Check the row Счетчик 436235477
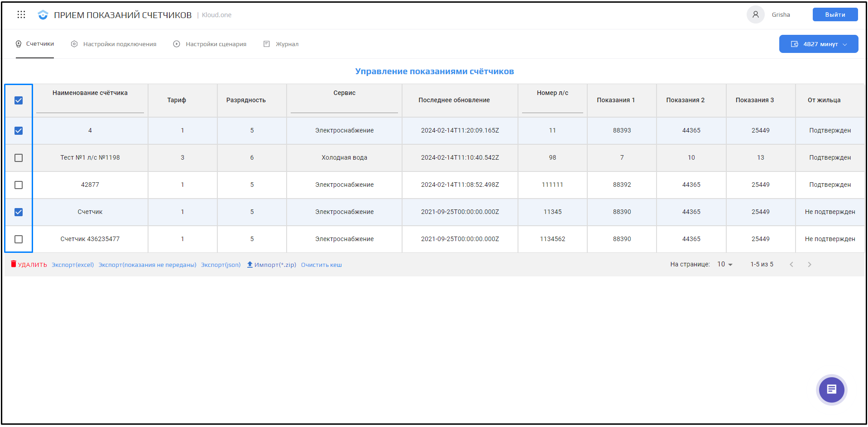This screenshot has width=868, height=427. click(19, 239)
